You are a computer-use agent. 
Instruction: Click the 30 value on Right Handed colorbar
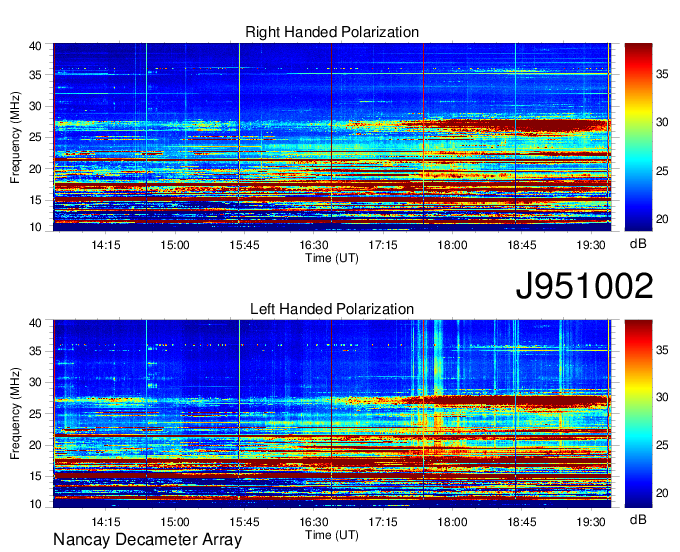coord(662,122)
